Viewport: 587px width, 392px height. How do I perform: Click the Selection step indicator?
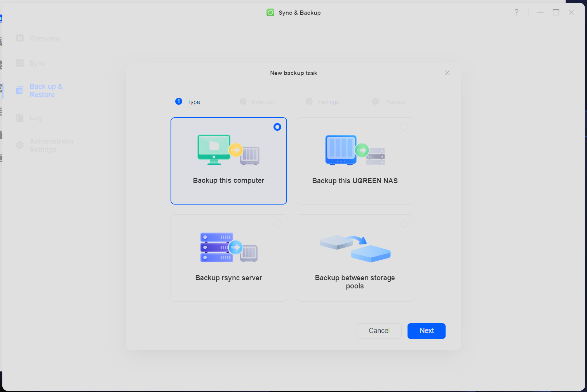point(258,102)
